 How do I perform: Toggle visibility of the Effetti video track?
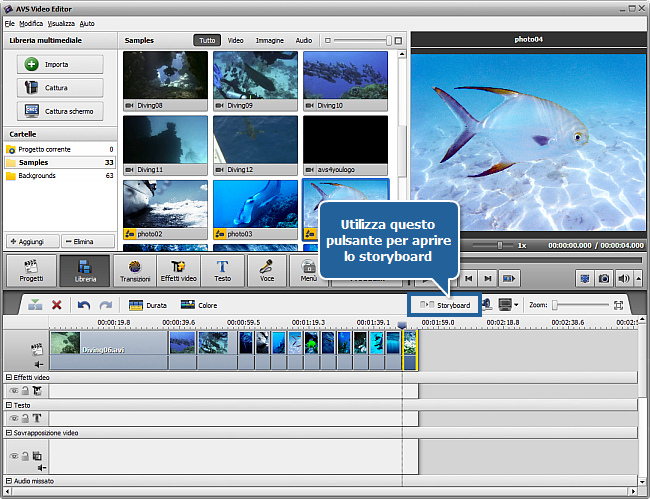13,390
